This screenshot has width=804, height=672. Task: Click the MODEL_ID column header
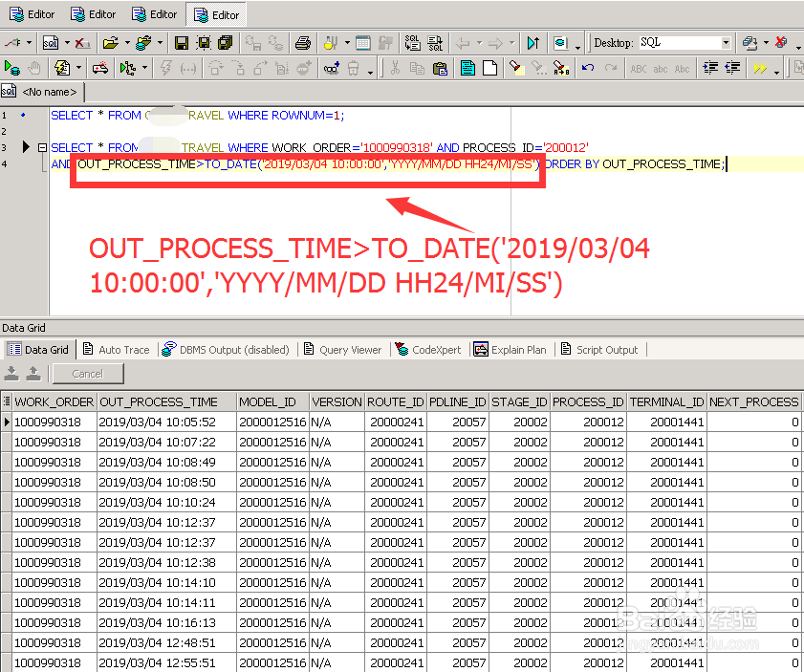point(273,401)
